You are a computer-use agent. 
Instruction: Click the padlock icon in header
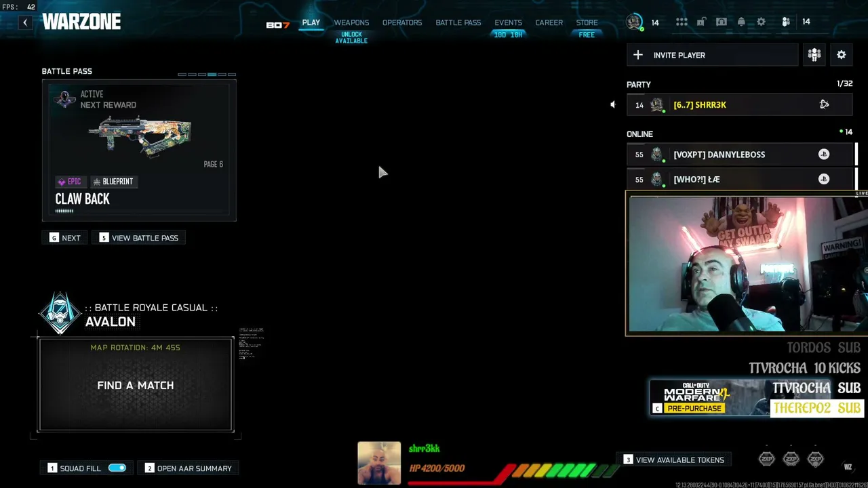pyautogui.click(x=701, y=22)
